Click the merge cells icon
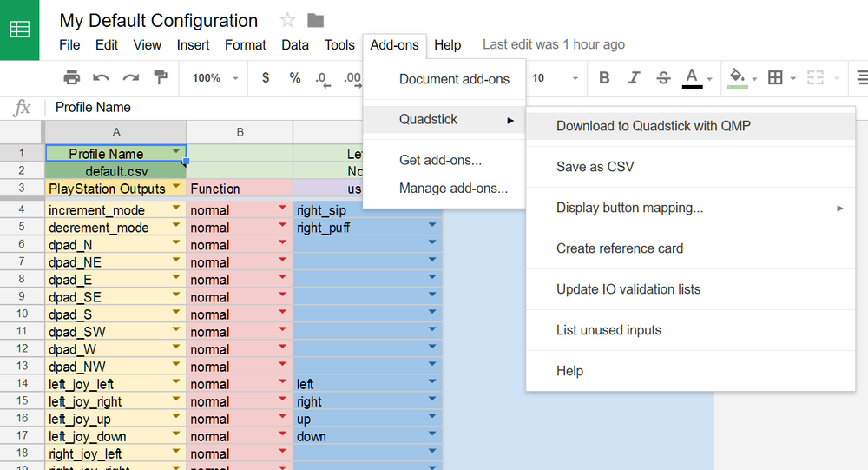868x470 pixels. pyautogui.click(x=815, y=77)
